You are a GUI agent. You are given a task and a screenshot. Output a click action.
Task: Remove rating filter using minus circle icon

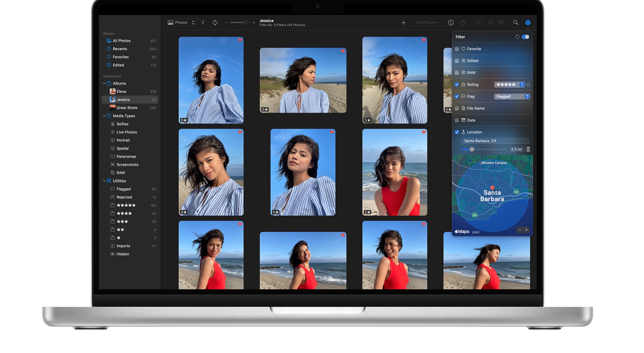[x=528, y=85]
